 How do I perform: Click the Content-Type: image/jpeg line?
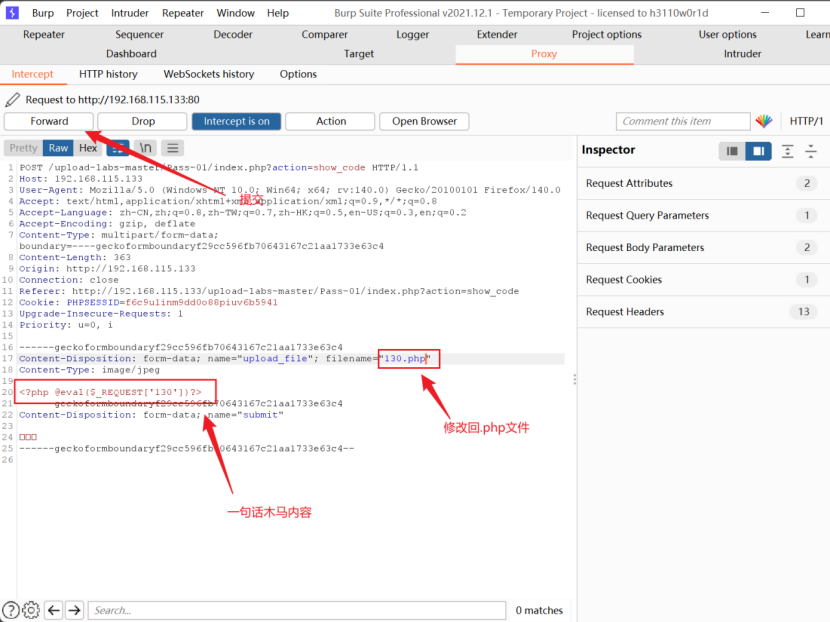coord(89,370)
